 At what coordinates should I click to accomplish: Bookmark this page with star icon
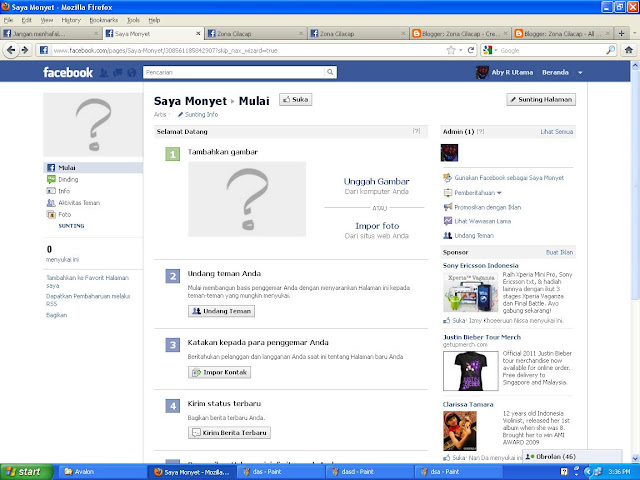(x=451, y=50)
